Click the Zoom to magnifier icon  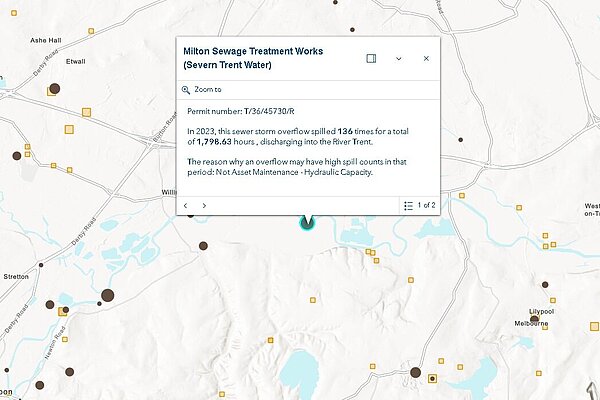point(186,90)
